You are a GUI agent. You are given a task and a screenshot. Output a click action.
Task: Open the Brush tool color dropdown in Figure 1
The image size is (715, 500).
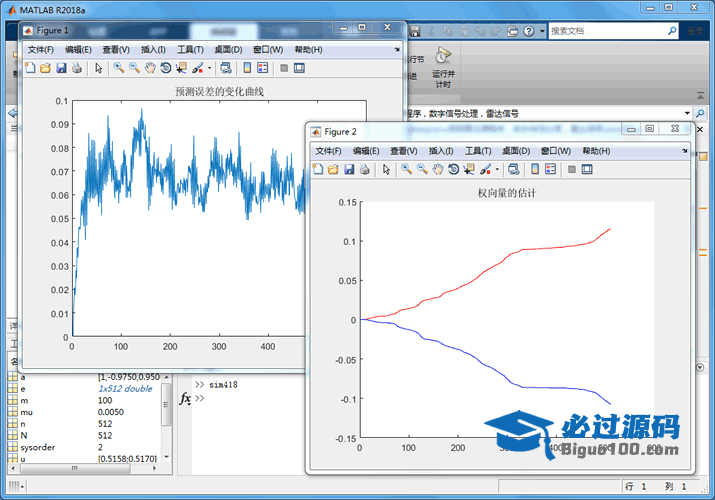tap(209, 68)
